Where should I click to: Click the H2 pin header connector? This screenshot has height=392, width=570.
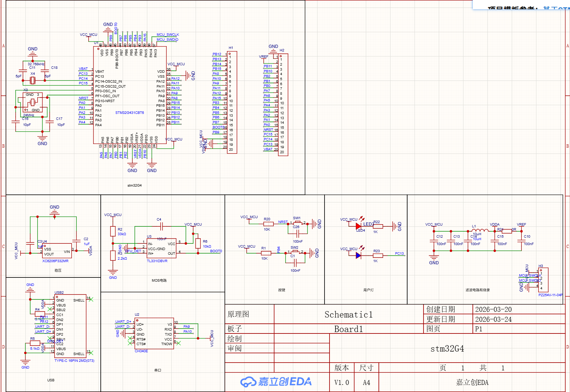[x=283, y=105]
